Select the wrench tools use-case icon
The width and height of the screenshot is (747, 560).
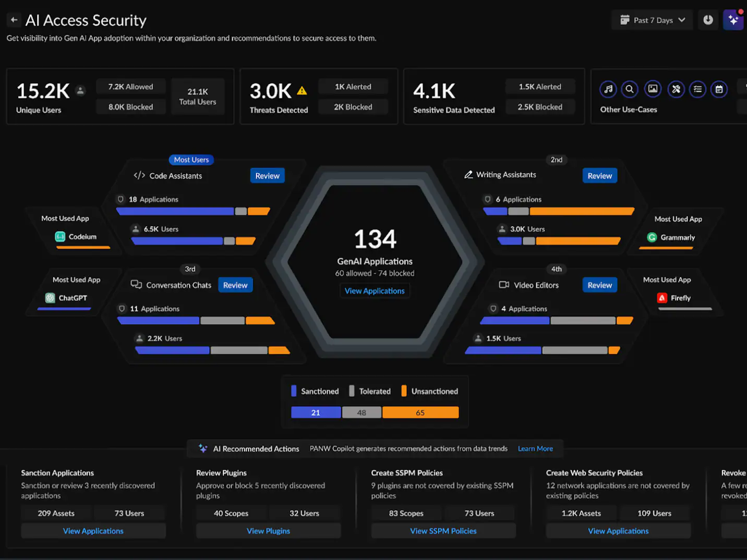pyautogui.click(x=676, y=89)
